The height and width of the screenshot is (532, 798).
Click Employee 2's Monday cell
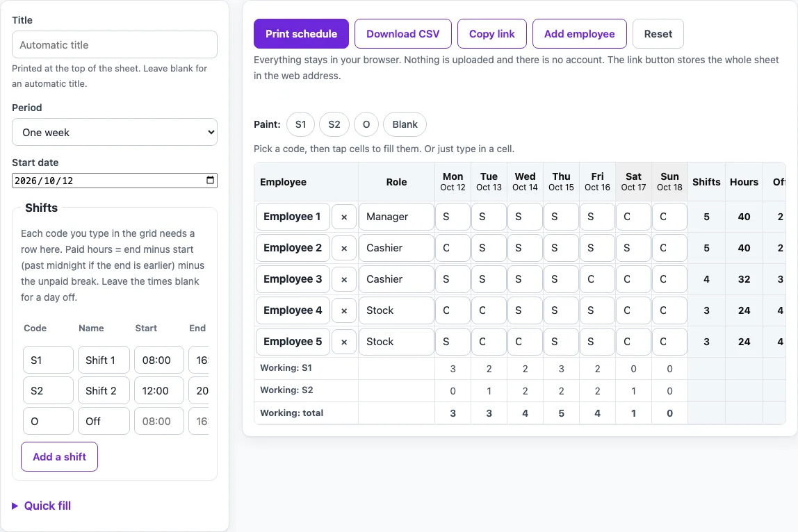[453, 248]
